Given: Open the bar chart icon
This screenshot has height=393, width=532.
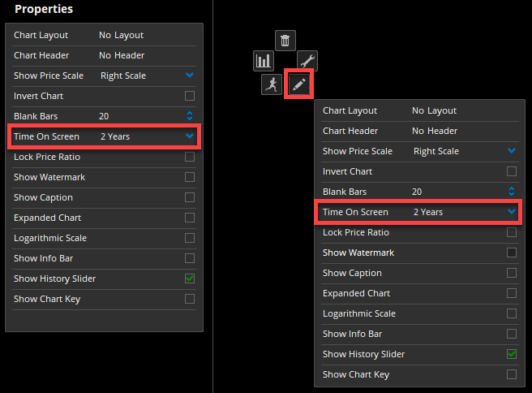Looking at the screenshot, I should 264,61.
